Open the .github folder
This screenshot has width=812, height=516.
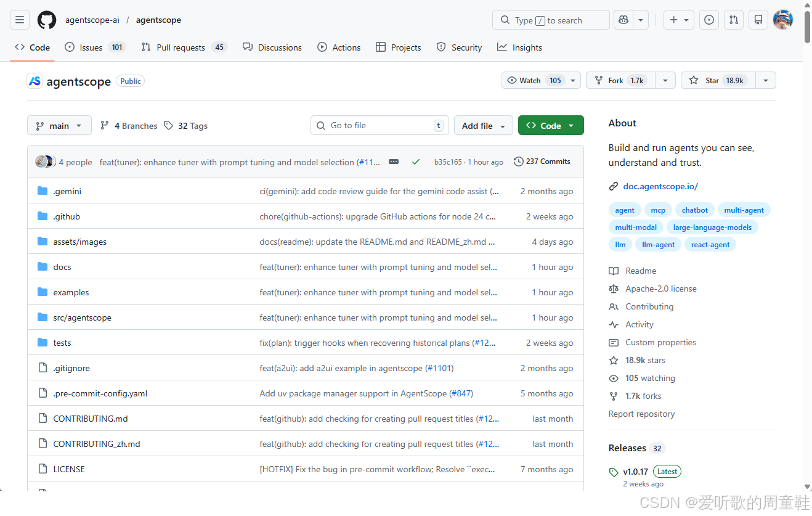click(67, 216)
